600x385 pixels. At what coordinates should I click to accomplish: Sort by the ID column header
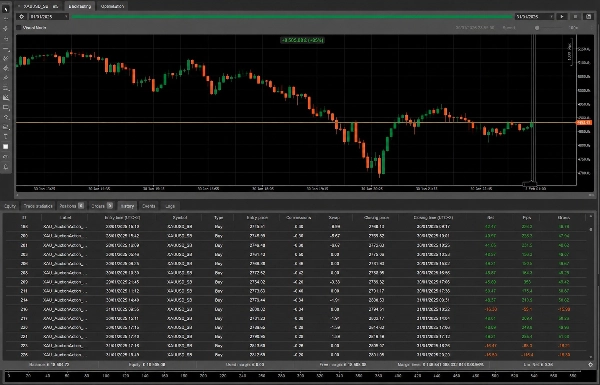24,218
